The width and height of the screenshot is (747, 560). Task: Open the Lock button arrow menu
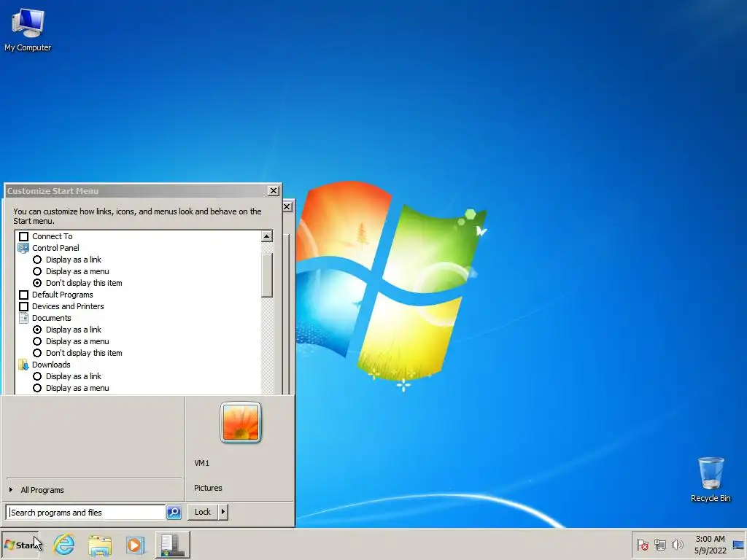(x=223, y=512)
